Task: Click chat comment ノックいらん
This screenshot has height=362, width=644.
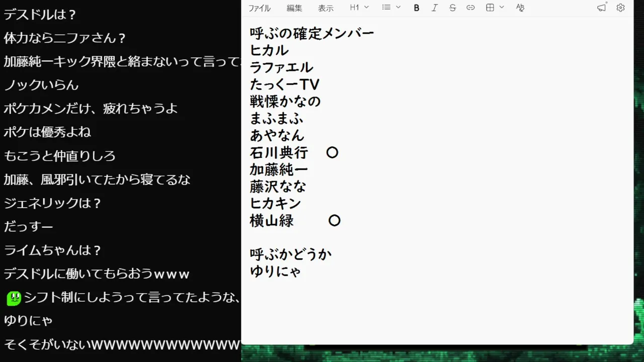Action: 41,85
